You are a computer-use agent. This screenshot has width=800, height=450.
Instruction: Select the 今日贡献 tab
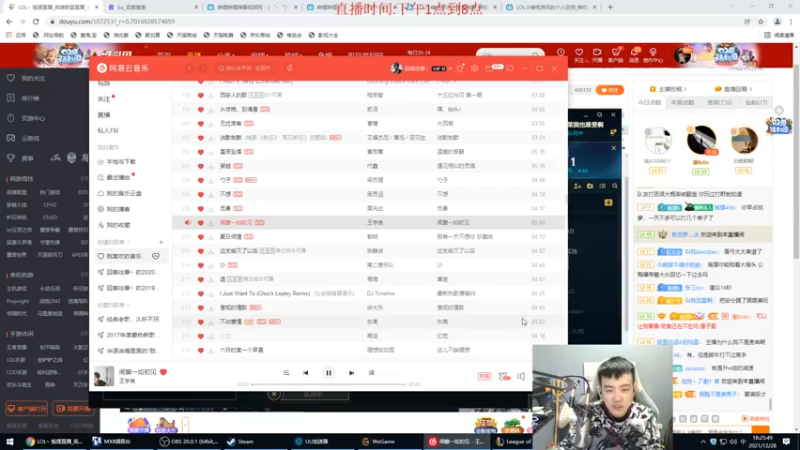pyautogui.click(x=649, y=103)
